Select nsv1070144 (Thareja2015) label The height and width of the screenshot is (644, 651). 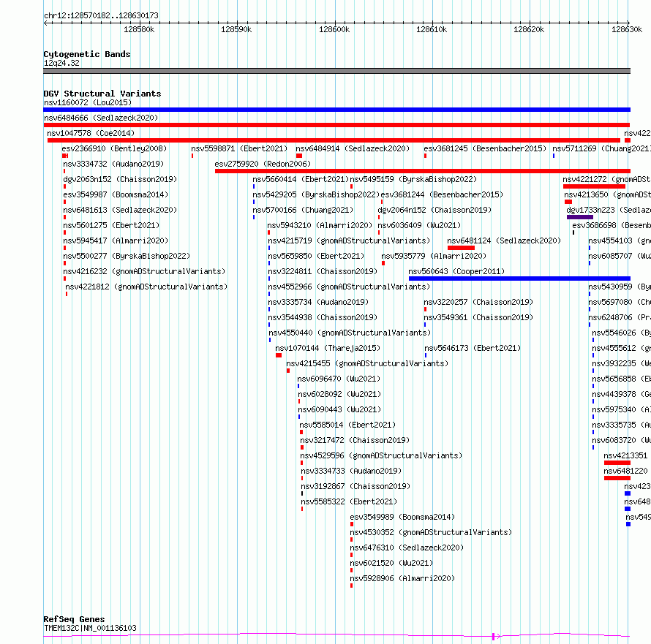point(328,348)
